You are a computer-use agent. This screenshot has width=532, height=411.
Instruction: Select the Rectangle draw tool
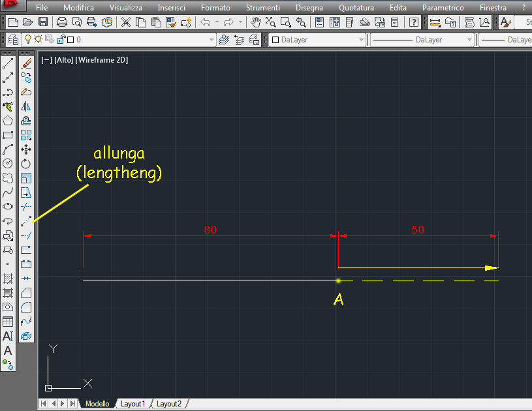(x=8, y=135)
